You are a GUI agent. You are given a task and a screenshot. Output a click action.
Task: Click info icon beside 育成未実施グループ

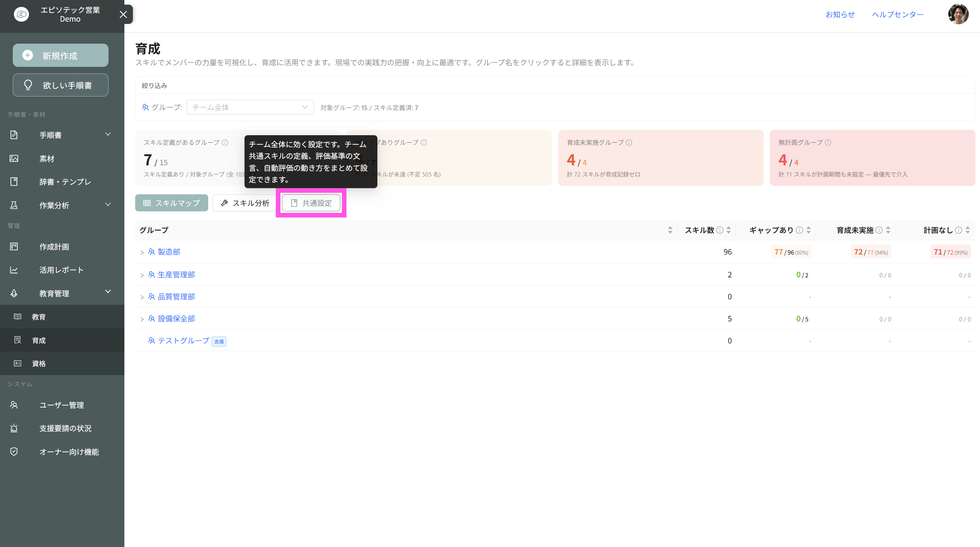[629, 143]
